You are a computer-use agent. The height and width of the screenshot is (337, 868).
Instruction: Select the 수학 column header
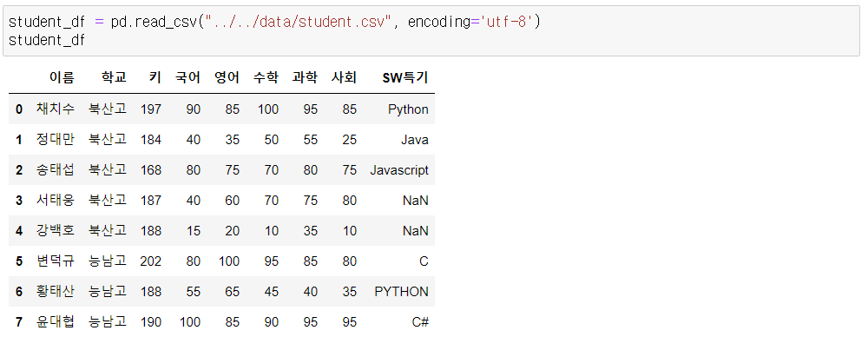point(266,77)
